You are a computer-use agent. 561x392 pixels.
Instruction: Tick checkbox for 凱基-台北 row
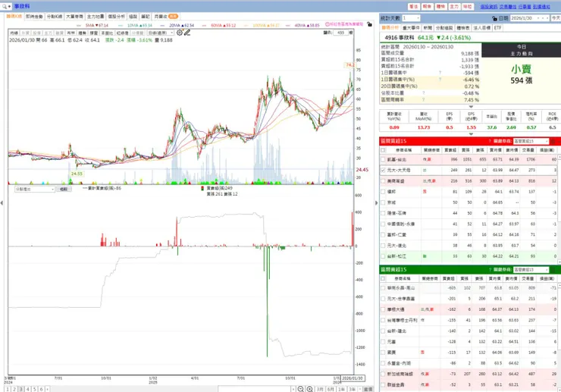(383, 159)
